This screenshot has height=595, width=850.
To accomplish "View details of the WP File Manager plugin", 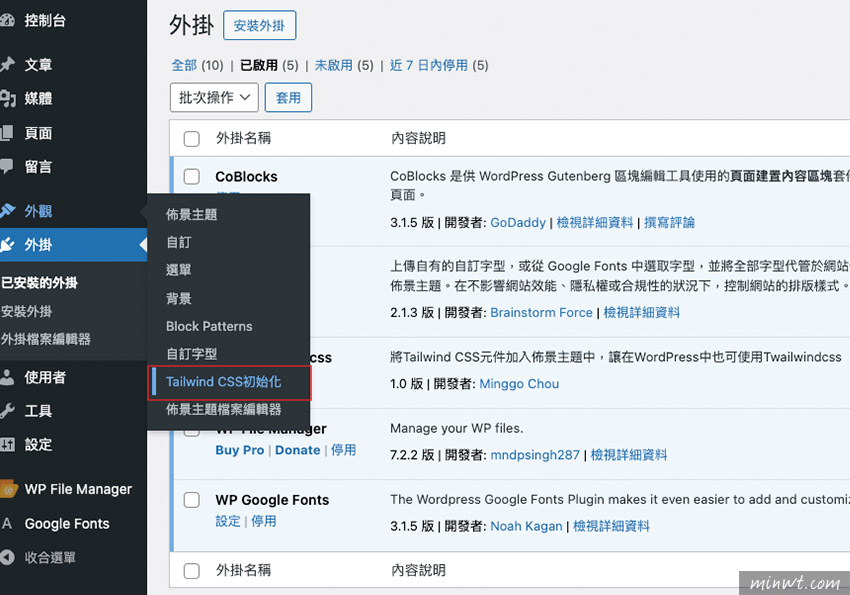I will coord(629,455).
